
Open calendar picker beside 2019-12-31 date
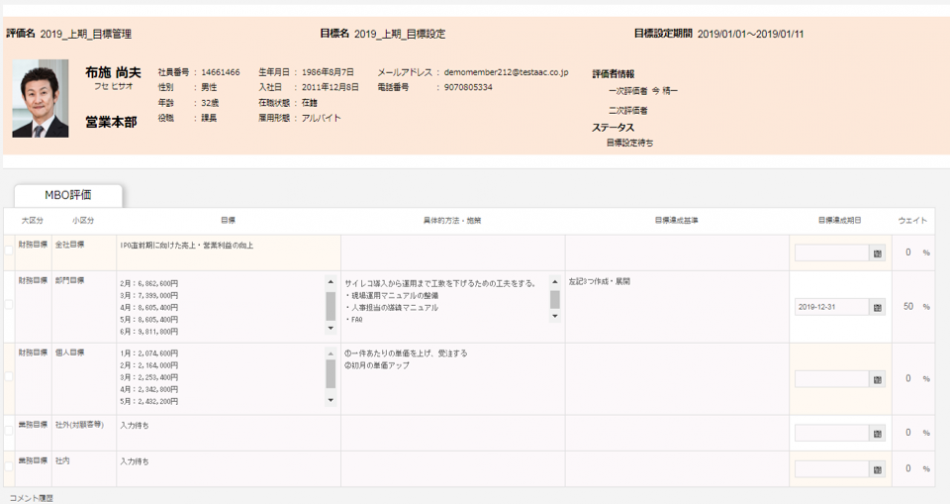[878, 307]
